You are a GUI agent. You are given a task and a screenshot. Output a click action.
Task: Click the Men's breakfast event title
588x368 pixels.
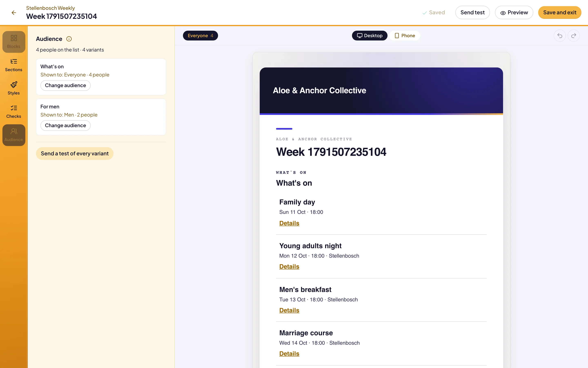305,290
